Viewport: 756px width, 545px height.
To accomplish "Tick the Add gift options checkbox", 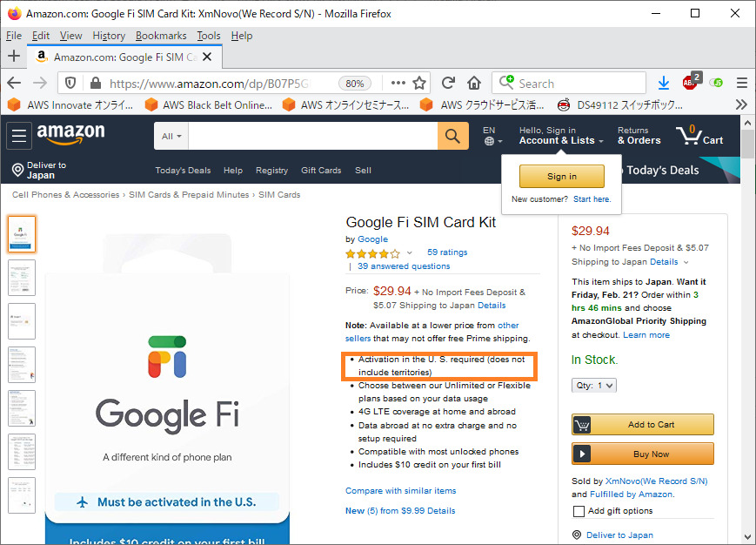I will coord(579,511).
